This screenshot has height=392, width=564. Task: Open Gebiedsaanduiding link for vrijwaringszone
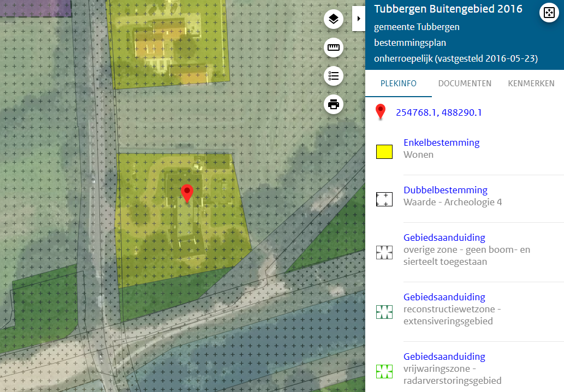(x=444, y=357)
